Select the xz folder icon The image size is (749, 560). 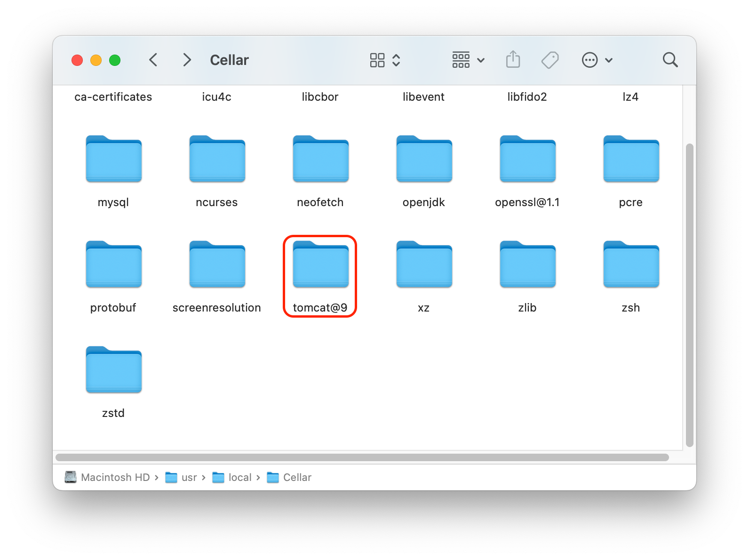[424, 264]
